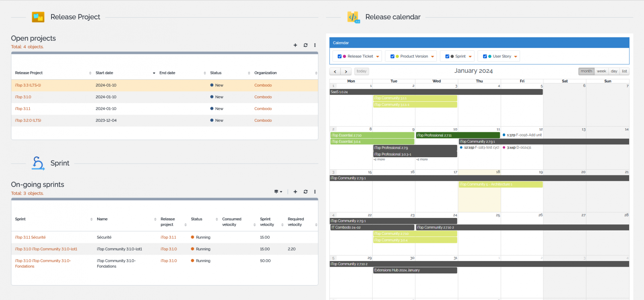Switch calendar to week view
The height and width of the screenshot is (300, 644).
tap(601, 71)
